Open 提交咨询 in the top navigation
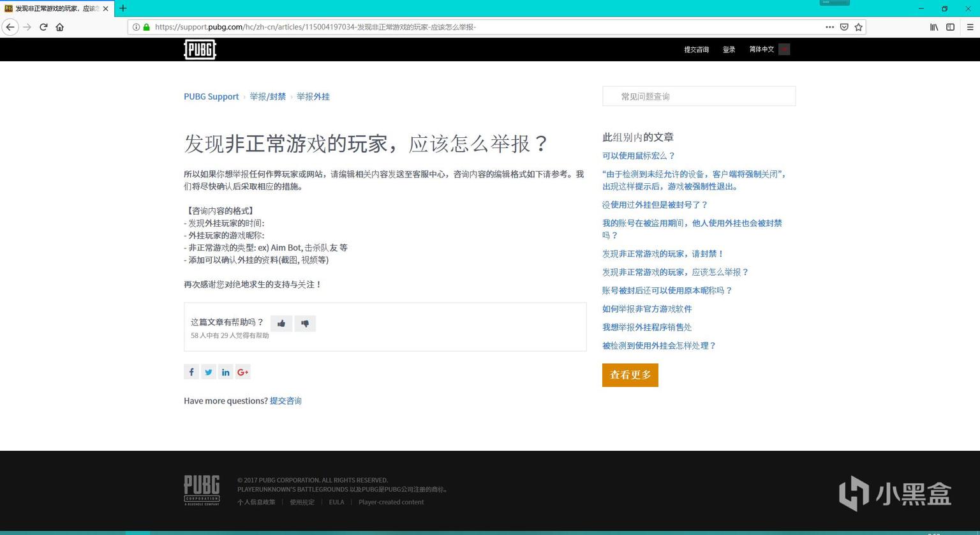Screen dimensions: 980x535 [x=696, y=49]
